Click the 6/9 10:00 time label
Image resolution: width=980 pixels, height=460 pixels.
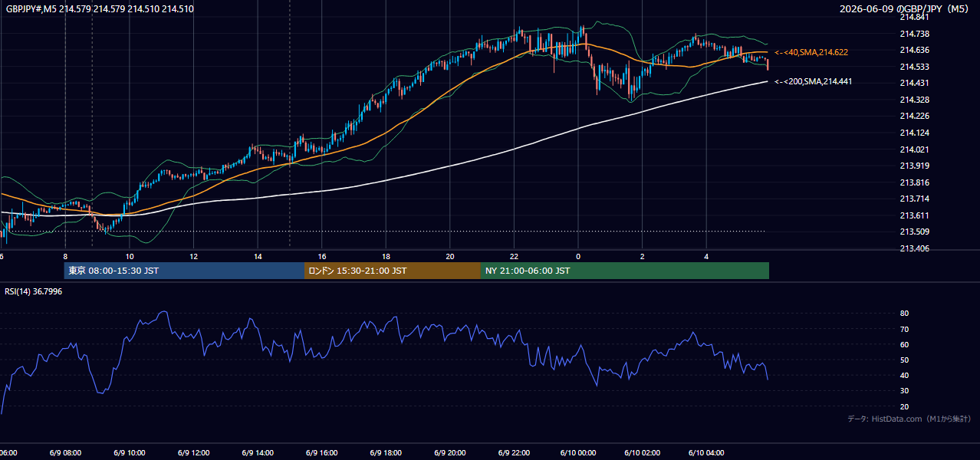click(129, 453)
